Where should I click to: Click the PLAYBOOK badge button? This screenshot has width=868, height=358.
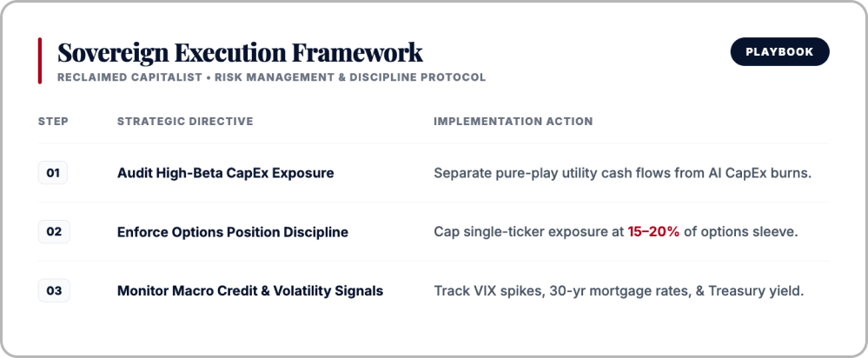pos(780,52)
